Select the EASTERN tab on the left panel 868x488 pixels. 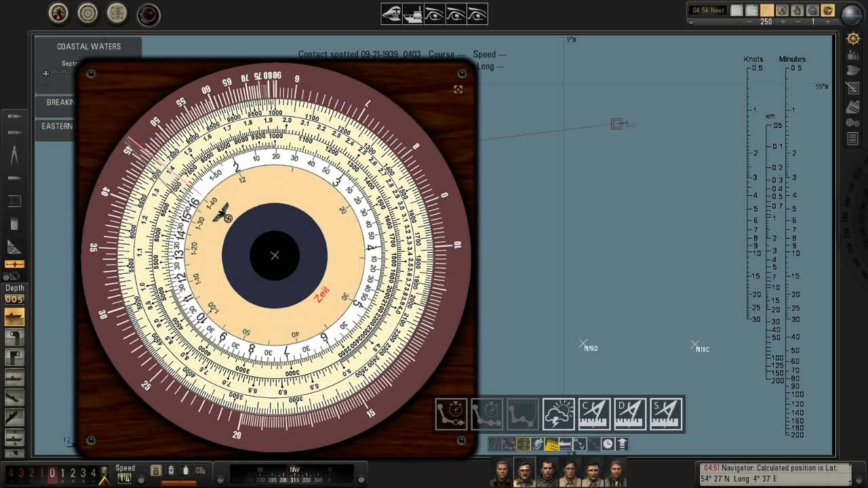pyautogui.click(x=57, y=127)
